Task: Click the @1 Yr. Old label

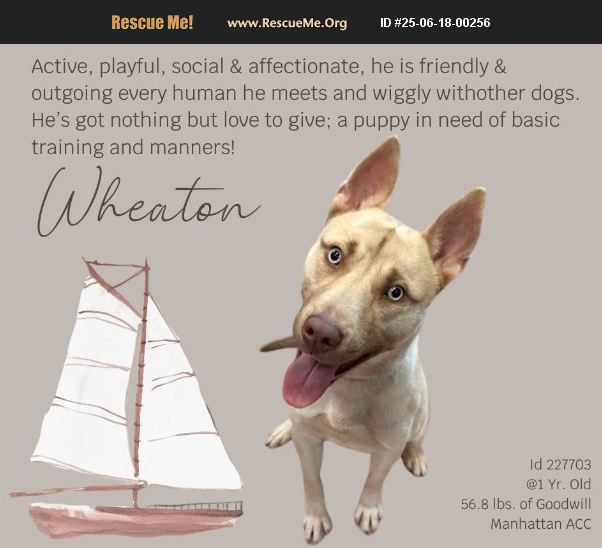Action: coord(558,484)
